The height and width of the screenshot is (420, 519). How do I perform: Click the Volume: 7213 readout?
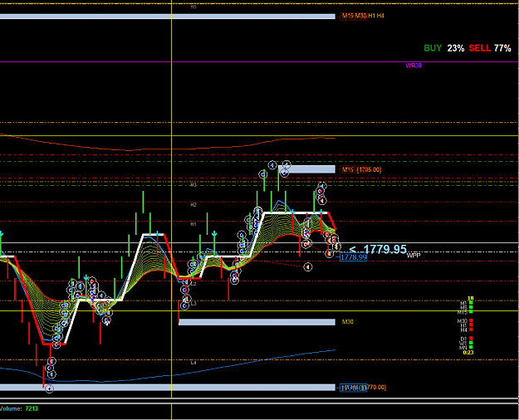tap(19, 408)
